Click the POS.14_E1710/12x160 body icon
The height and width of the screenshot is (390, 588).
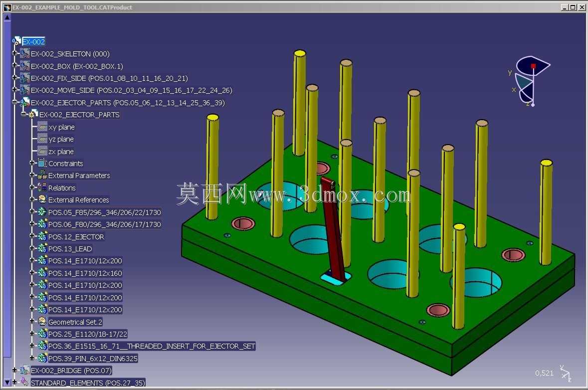click(42, 273)
